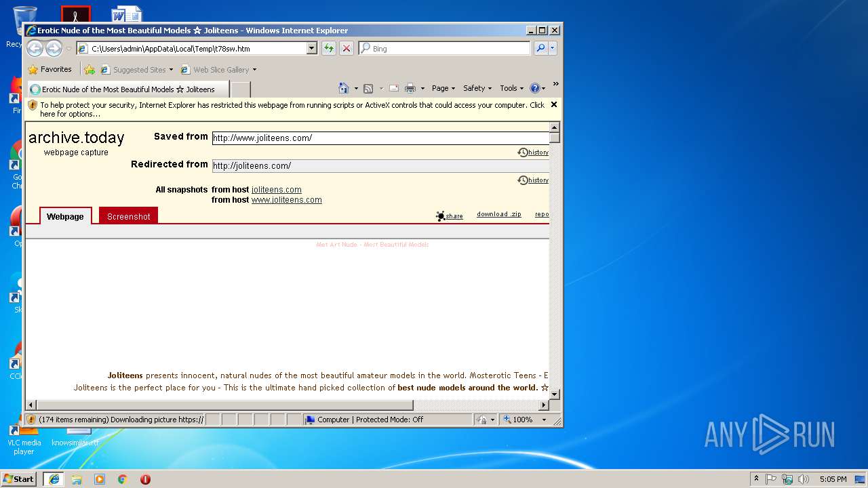Click the Read Mail envelope icon
The height and width of the screenshot is (488, 868).
coord(393,88)
